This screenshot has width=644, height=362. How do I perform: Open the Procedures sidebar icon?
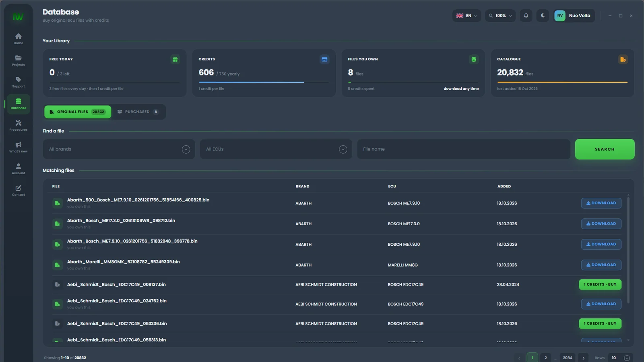pyautogui.click(x=18, y=125)
